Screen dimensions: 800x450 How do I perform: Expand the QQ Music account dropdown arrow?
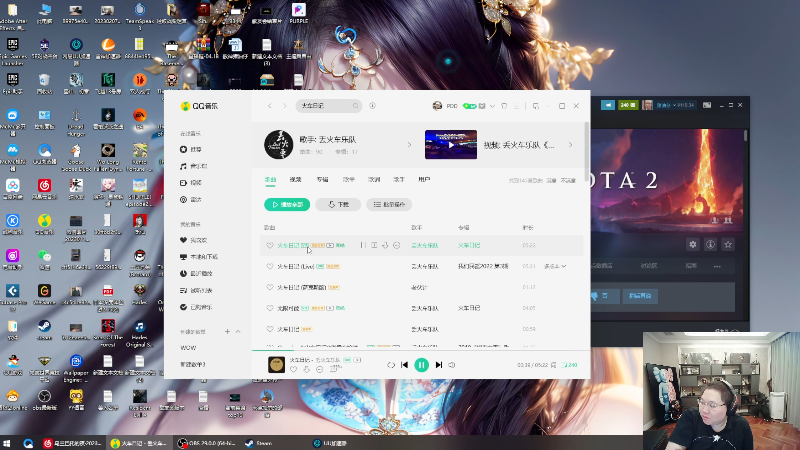(492, 106)
